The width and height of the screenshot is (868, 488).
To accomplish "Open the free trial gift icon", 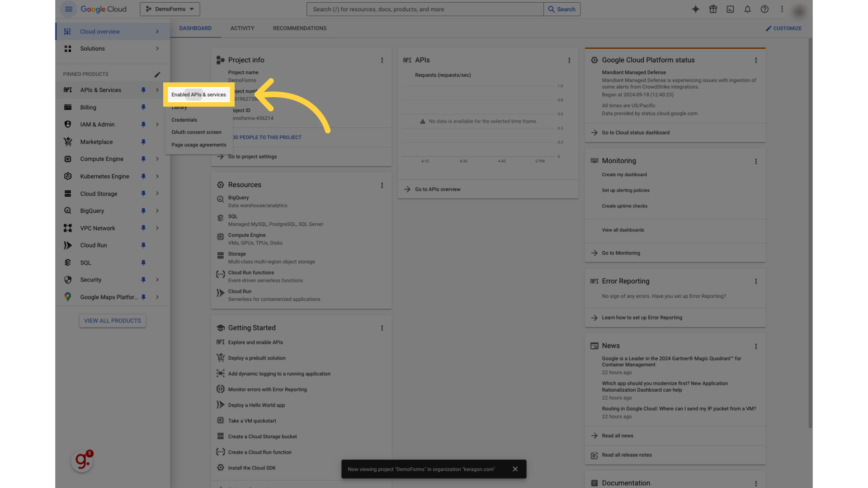I will coord(713,9).
